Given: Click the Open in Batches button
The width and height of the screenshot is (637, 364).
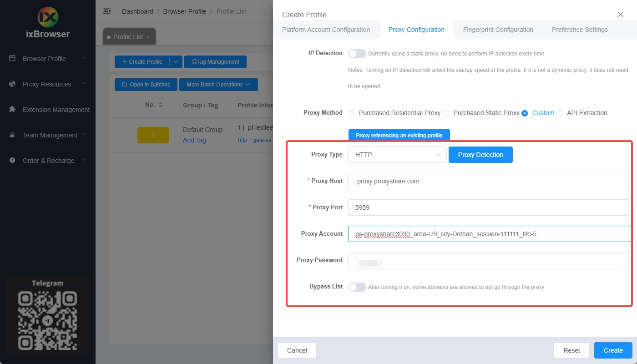Looking at the screenshot, I should pyautogui.click(x=146, y=85).
